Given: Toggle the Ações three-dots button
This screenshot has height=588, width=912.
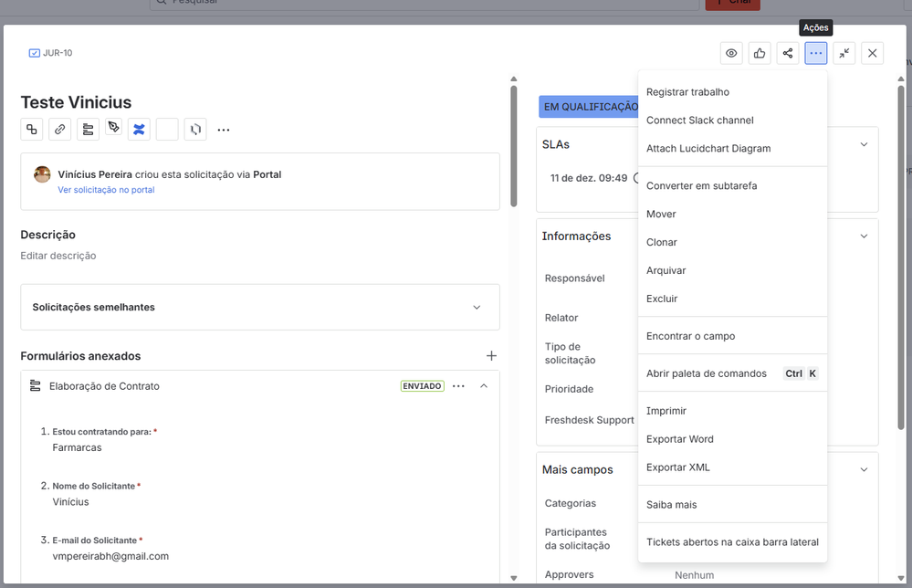Looking at the screenshot, I should click(x=816, y=54).
